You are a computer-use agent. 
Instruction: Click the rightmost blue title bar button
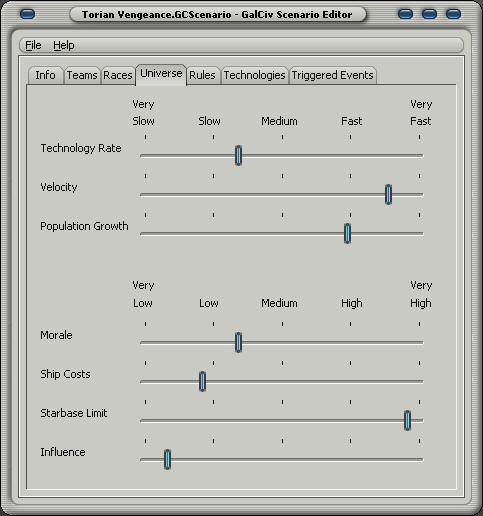(x=453, y=14)
